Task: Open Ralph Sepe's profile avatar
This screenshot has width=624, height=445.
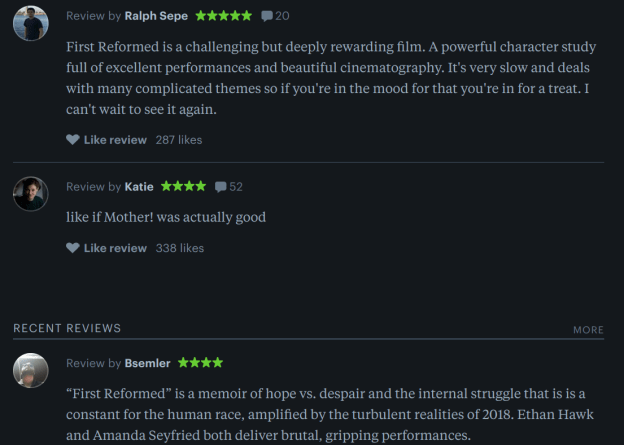Action: click(31, 24)
